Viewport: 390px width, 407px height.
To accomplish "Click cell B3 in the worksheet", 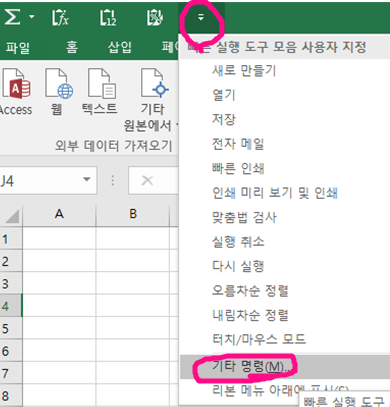I will click(133, 283).
